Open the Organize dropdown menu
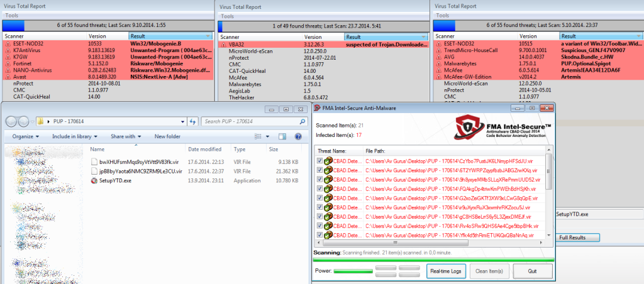 [x=25, y=136]
